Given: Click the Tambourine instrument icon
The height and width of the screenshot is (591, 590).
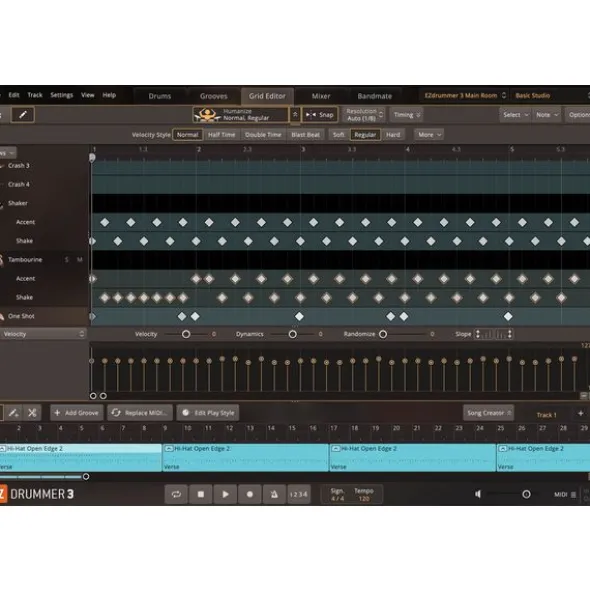Looking at the screenshot, I should pyautogui.click(x=2, y=260).
